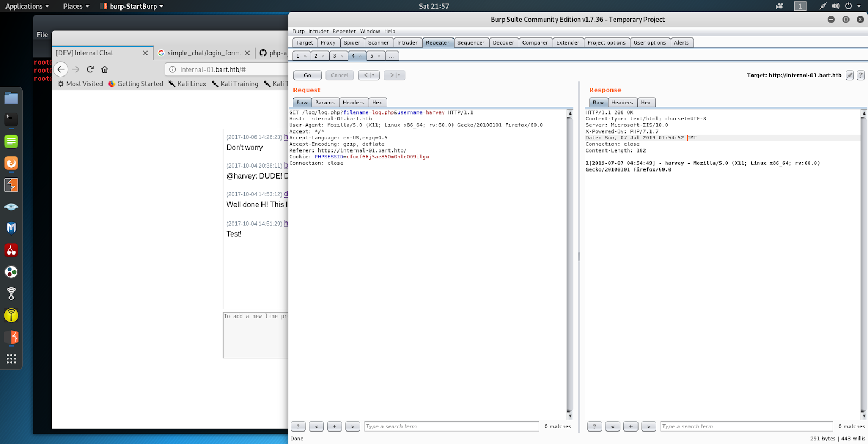Close the simple_chat/login_form Firefox tab
Image resolution: width=868 pixels, height=444 pixels.
[x=247, y=53]
